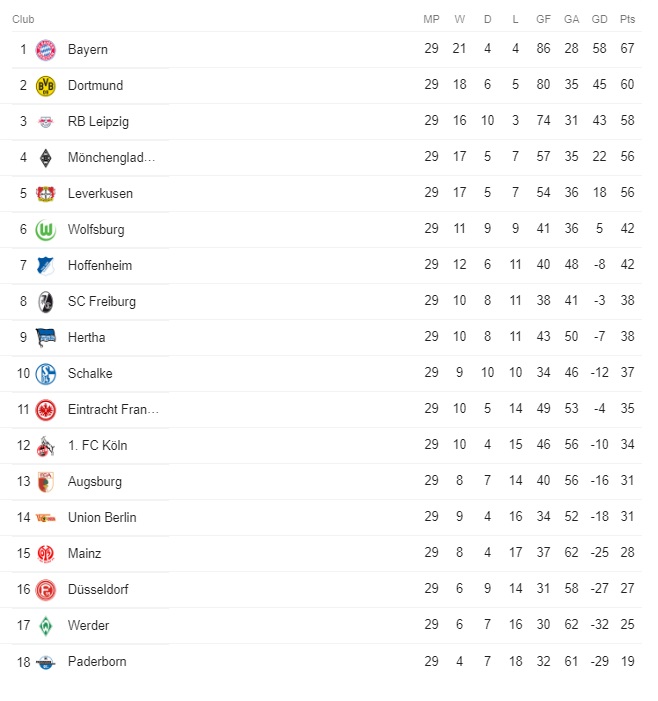The height and width of the screenshot is (701, 658).
Task: Select the RB Leipzig crest
Action: (x=46, y=122)
